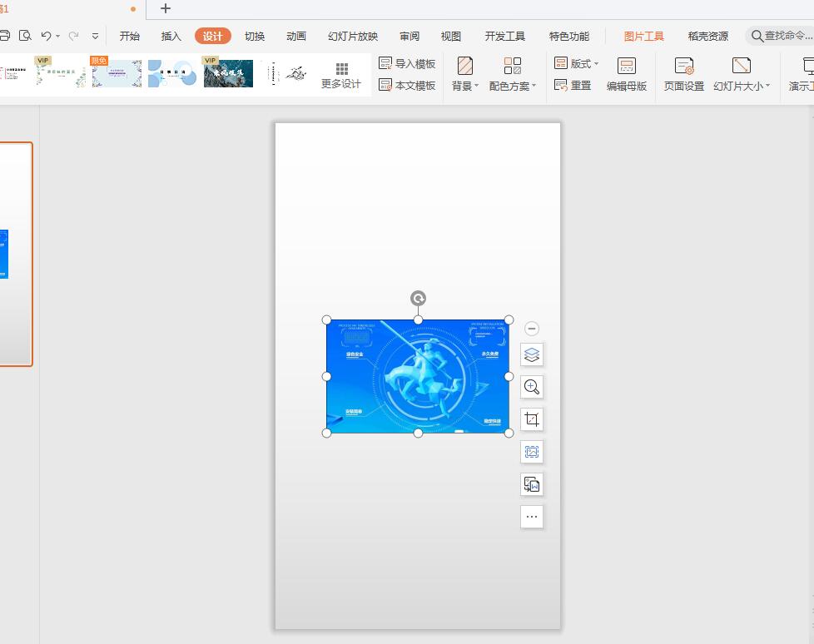Click 本文模板 button
The image size is (814, 644).
(407, 85)
